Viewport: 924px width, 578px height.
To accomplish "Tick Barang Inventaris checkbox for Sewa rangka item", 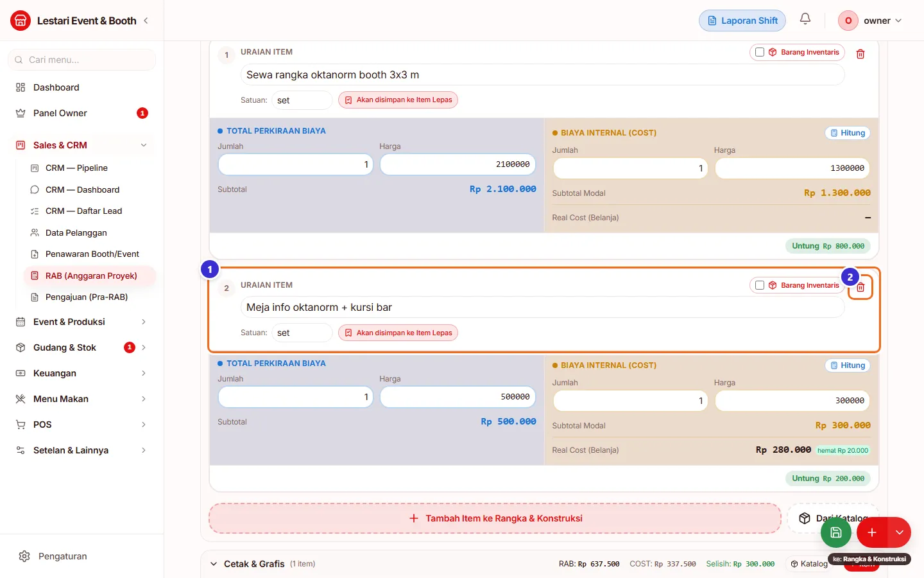I will click(760, 52).
